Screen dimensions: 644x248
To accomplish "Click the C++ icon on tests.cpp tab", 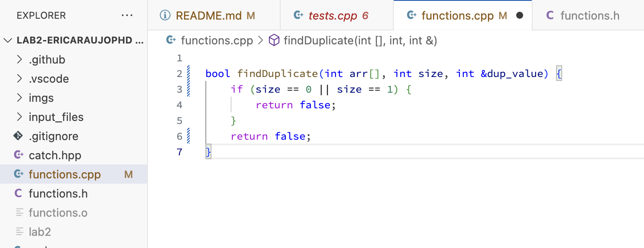I will tap(299, 16).
